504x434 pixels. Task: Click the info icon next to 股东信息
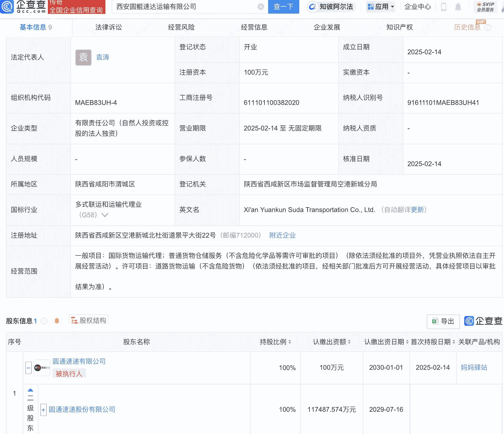[44, 321]
